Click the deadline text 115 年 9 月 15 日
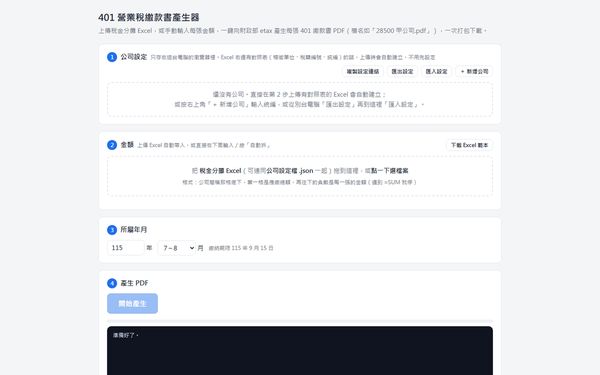This screenshot has width=600, height=375. (253, 248)
